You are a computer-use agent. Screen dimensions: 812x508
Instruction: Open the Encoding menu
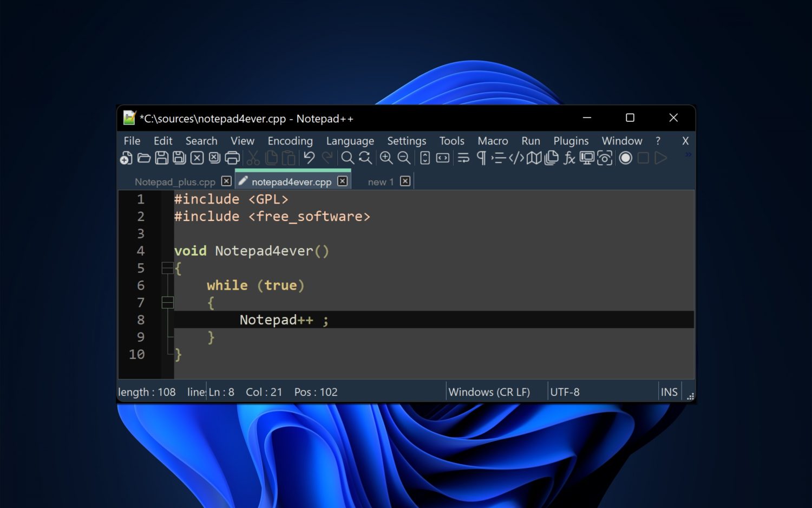(x=290, y=141)
